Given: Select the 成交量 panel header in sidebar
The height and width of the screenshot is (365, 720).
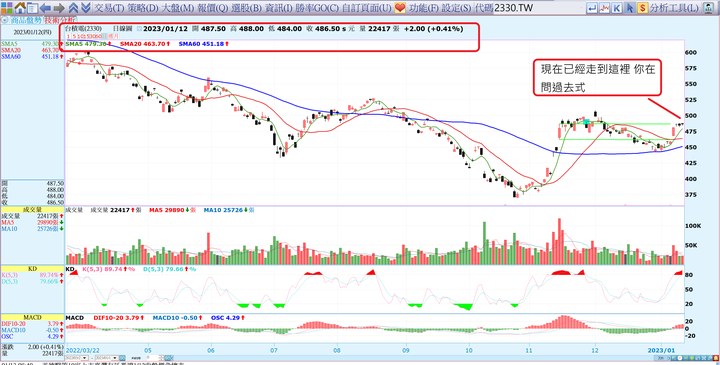Looking at the screenshot, I should click(33, 209).
